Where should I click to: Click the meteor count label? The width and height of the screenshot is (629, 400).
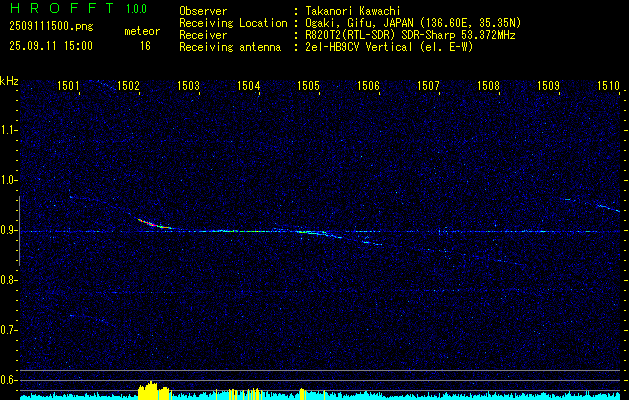pos(142,31)
